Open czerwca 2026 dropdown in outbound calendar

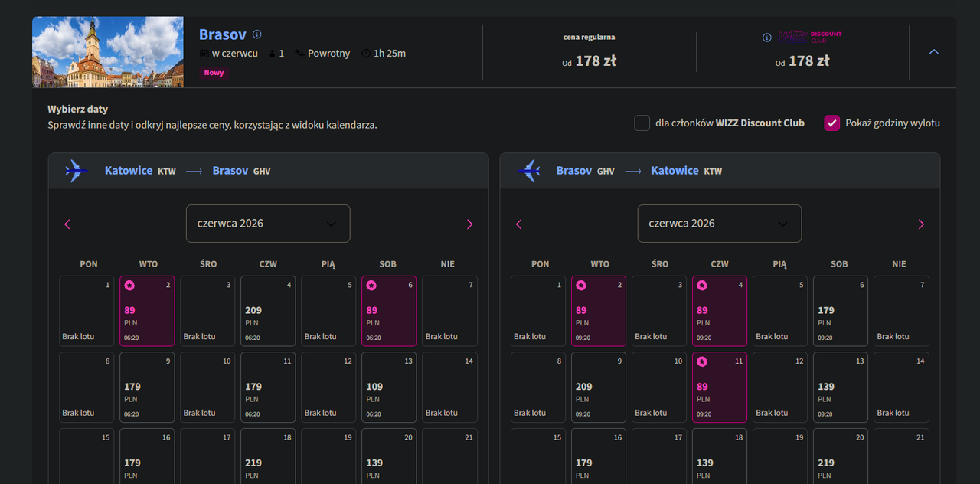268,224
